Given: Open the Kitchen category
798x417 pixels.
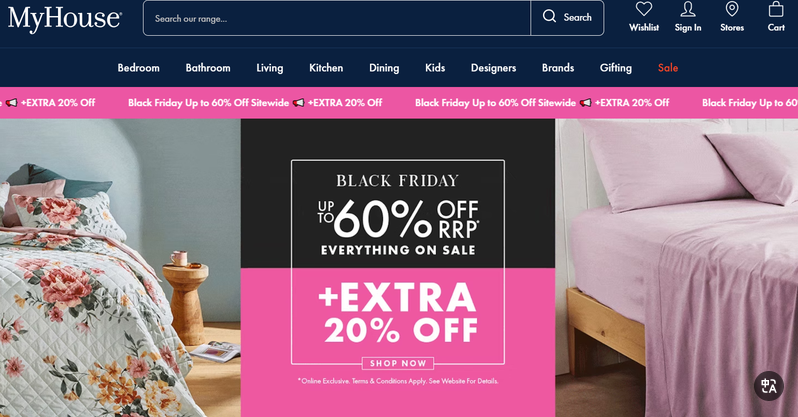Looking at the screenshot, I should [326, 68].
